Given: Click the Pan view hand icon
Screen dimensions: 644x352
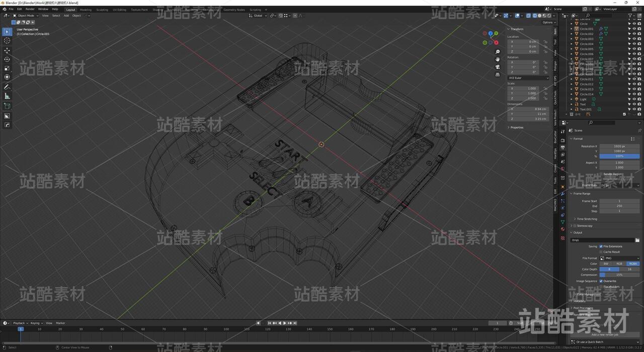Looking at the screenshot, I should [498, 59].
